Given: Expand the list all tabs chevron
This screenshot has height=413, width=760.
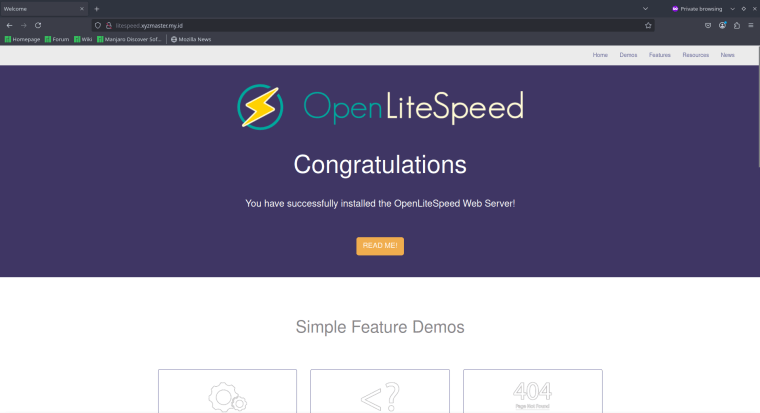Looking at the screenshot, I should coord(645,9).
